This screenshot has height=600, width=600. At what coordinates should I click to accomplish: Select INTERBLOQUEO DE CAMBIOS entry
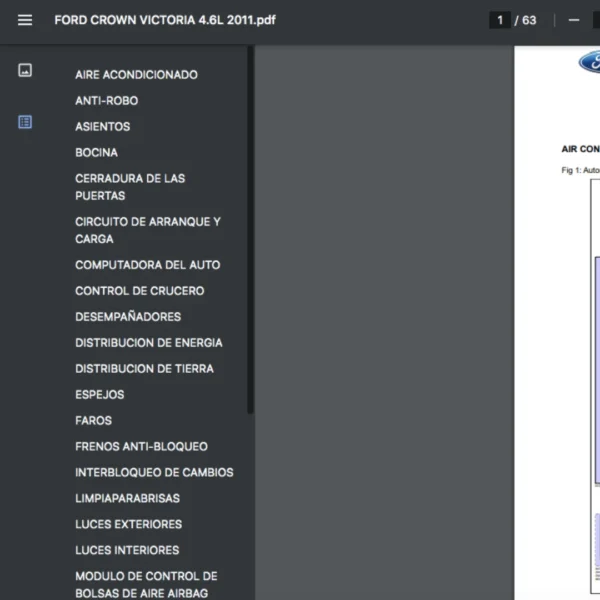click(x=154, y=473)
